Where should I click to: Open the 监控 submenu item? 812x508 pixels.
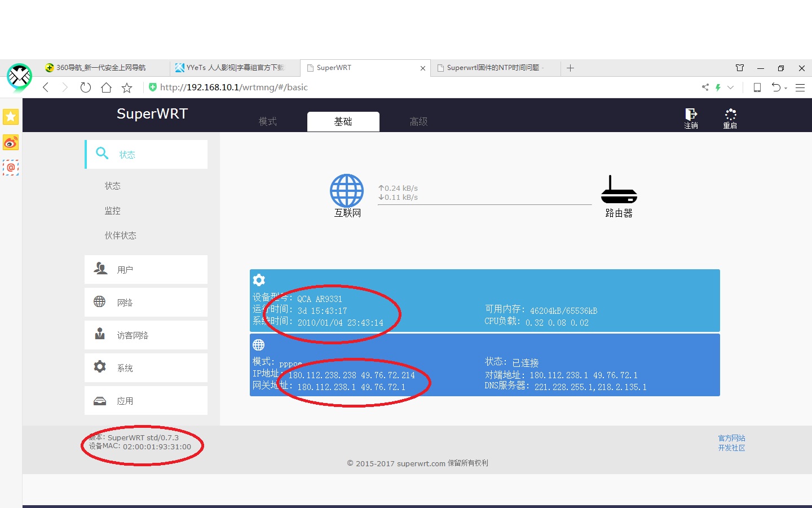113,211
